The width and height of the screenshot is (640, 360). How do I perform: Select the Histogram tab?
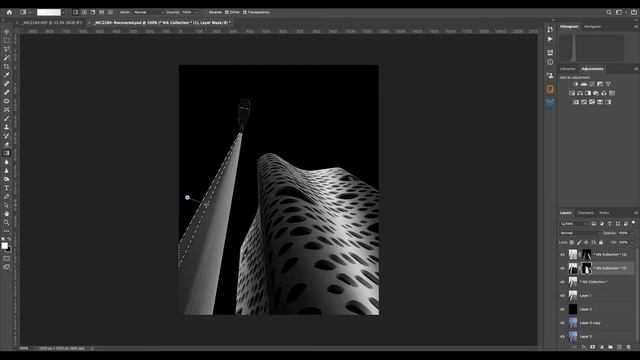569,27
